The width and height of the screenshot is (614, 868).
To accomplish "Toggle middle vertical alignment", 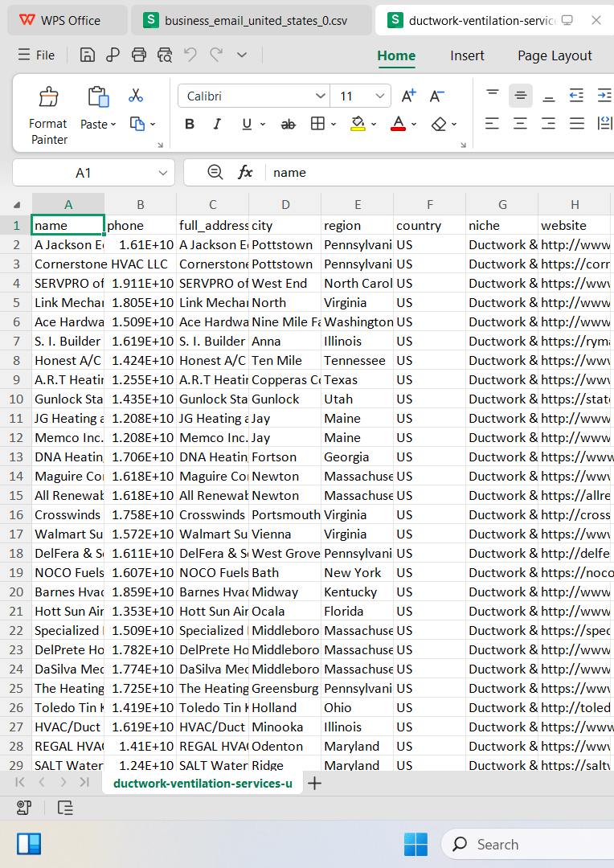I will 521,96.
